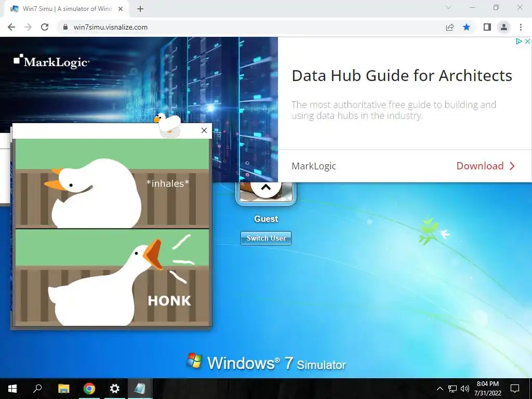Click the desktop goose on window titlebar
Screen dimensions: 532x399
(x=168, y=125)
